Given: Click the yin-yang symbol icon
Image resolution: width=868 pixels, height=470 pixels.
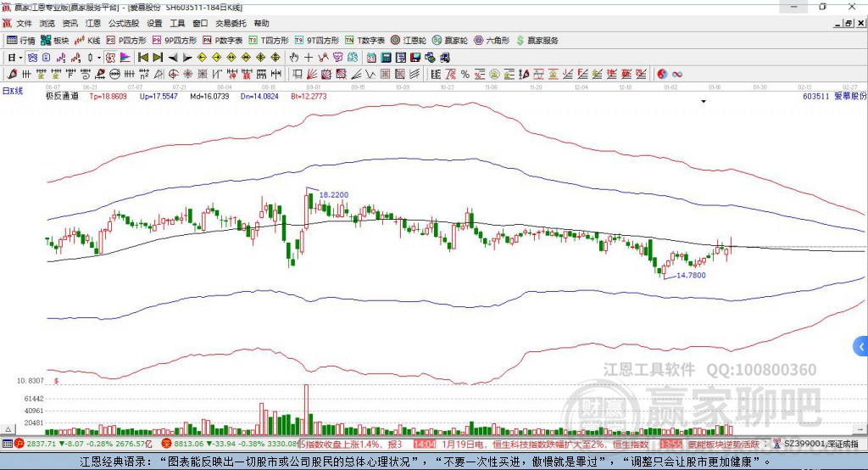Looking at the screenshot, I should click(x=662, y=74).
